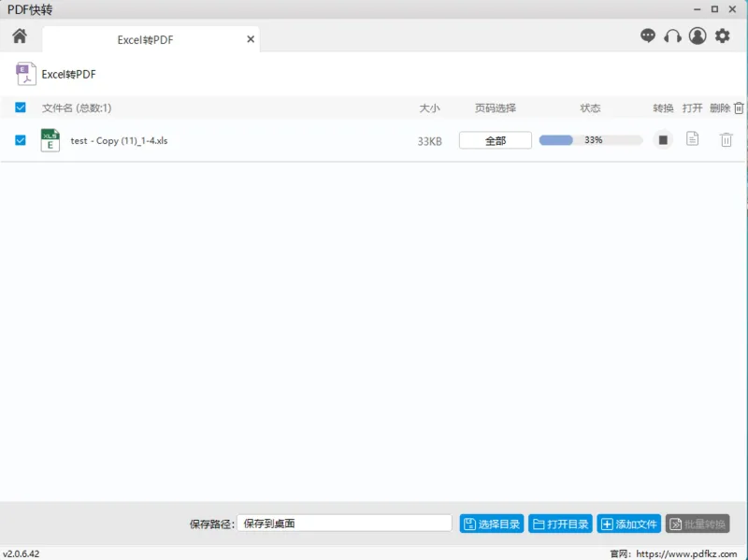Delete all files via header trash icon

[739, 108]
